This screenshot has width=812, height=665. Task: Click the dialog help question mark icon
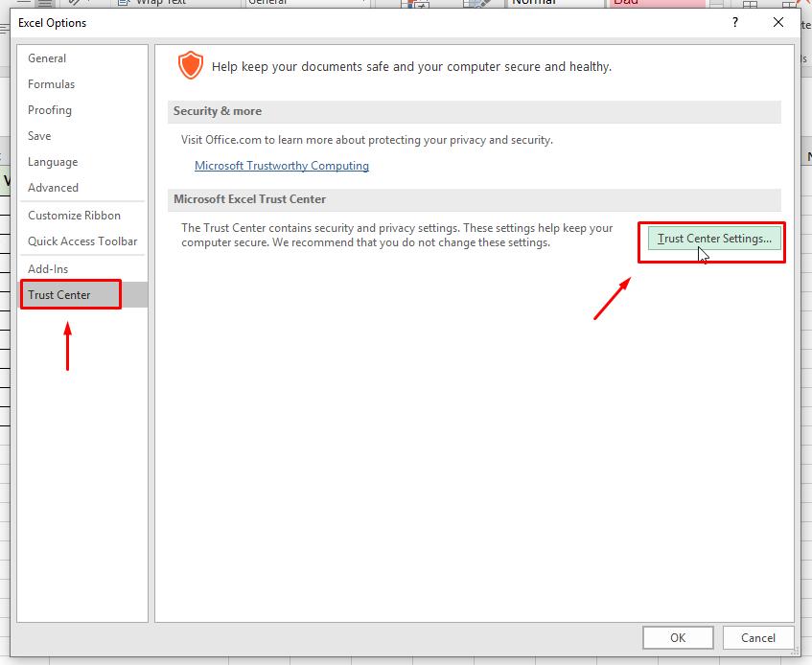click(x=734, y=22)
